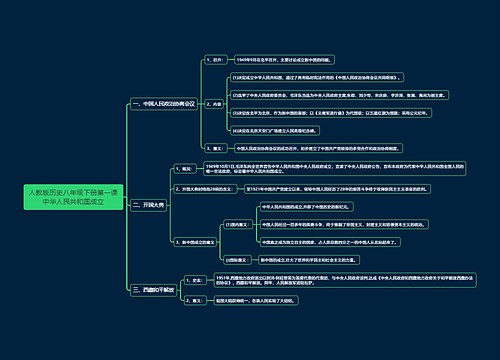Select the leaf note beginning 1949年10月1日
This screenshot has width=500, height=360.
pos(335,169)
